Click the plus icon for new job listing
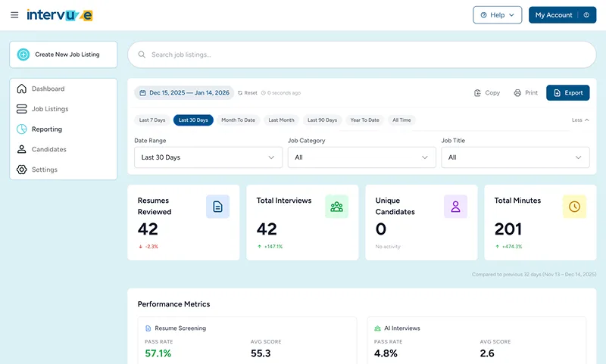Viewport: 606px width, 364px height. [23, 54]
